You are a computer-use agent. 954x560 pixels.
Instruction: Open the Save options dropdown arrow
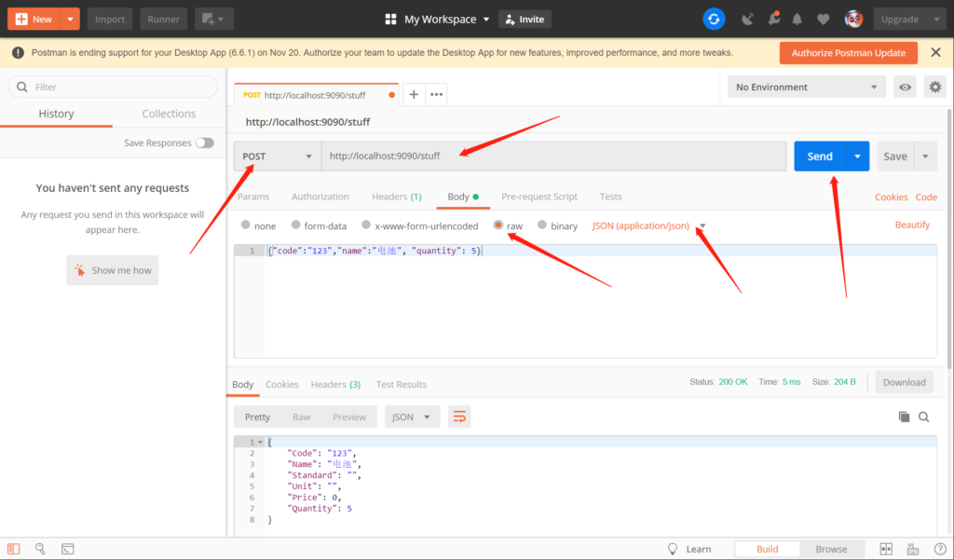[x=925, y=157]
